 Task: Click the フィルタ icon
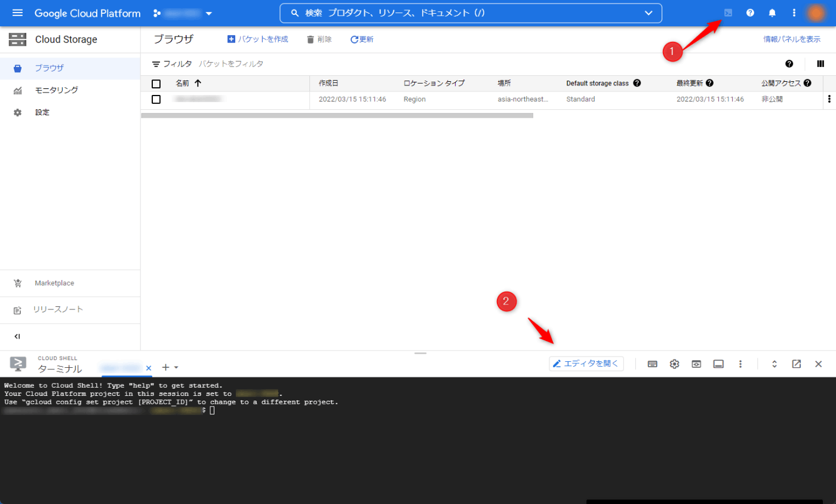[x=156, y=64]
